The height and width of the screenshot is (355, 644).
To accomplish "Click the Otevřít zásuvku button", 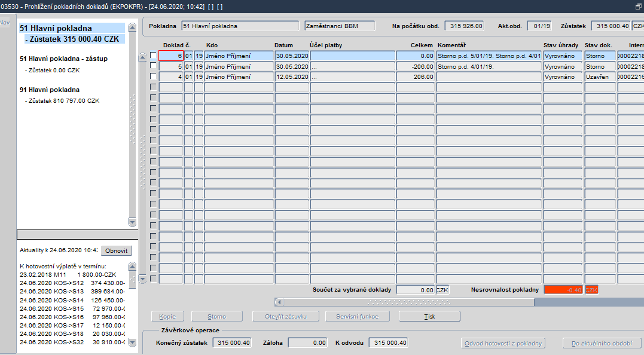I will click(x=285, y=316).
